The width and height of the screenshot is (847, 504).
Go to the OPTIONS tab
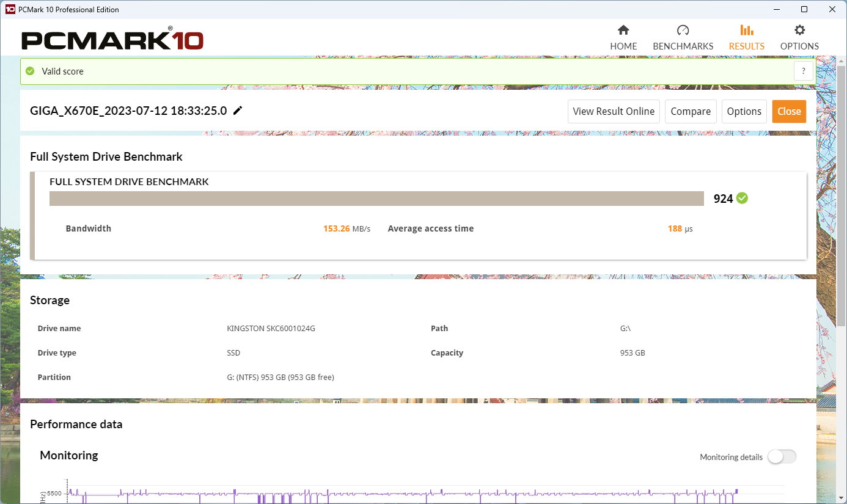[799, 38]
